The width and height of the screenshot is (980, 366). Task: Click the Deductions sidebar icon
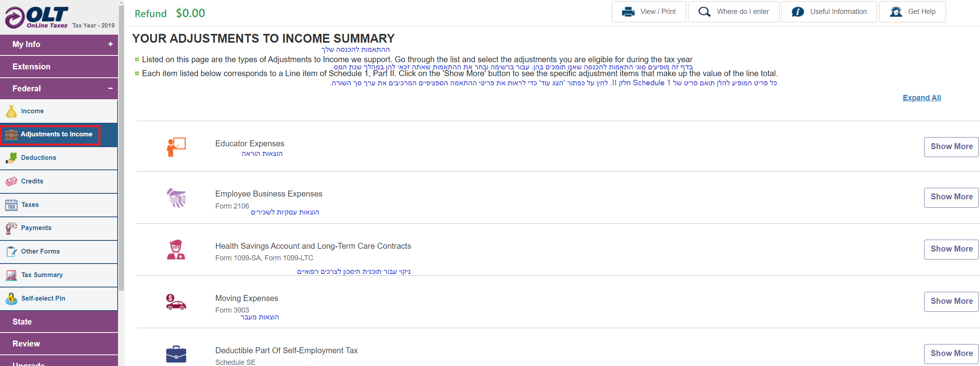click(11, 158)
